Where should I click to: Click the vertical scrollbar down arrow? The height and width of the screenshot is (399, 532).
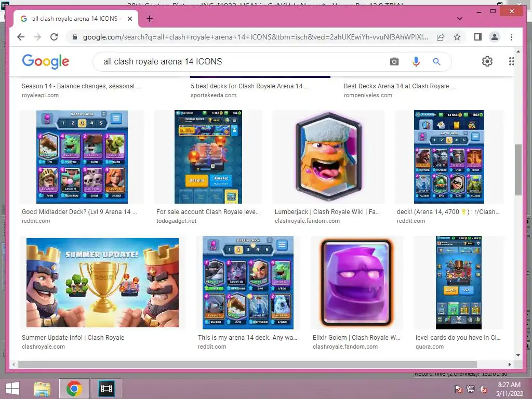(518, 355)
